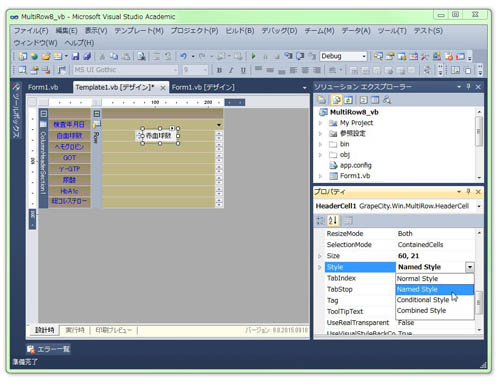The image size is (500, 387).
Task: Open the 編集(E) menu
Action: (66, 31)
